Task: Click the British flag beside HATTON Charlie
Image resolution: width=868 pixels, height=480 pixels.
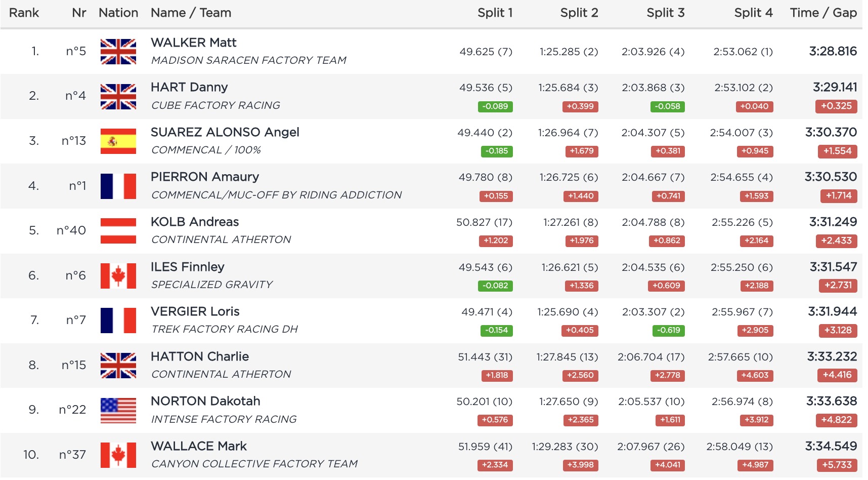Action: [118, 365]
